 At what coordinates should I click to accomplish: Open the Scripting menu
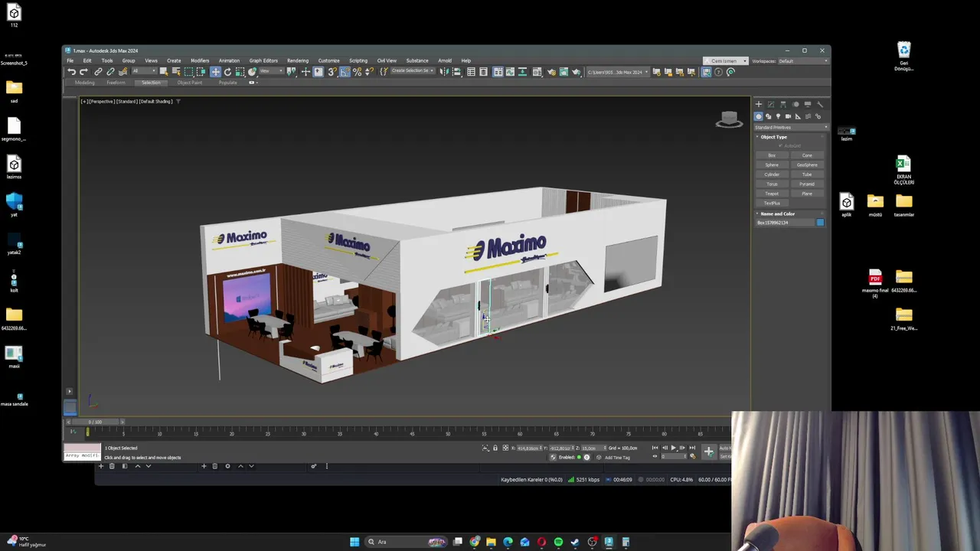[358, 60]
